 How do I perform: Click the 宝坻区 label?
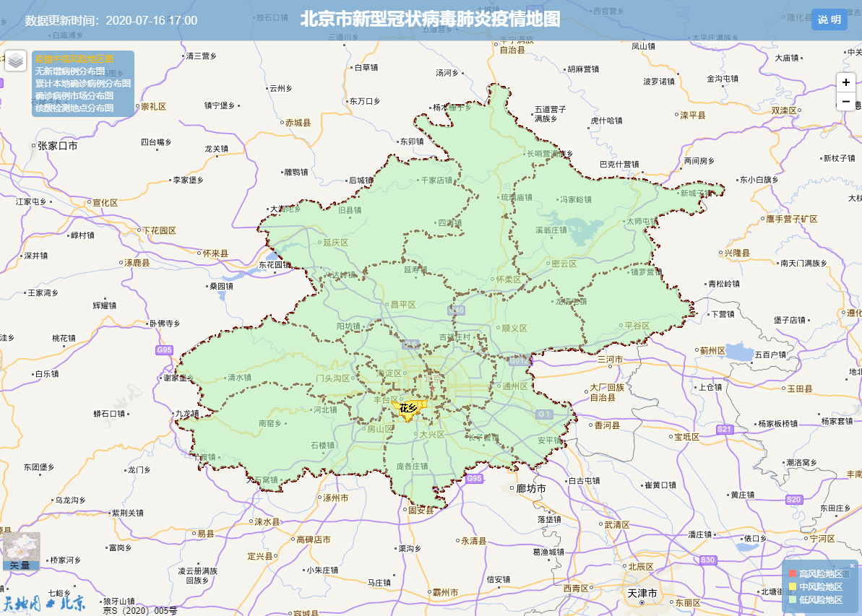click(x=686, y=437)
